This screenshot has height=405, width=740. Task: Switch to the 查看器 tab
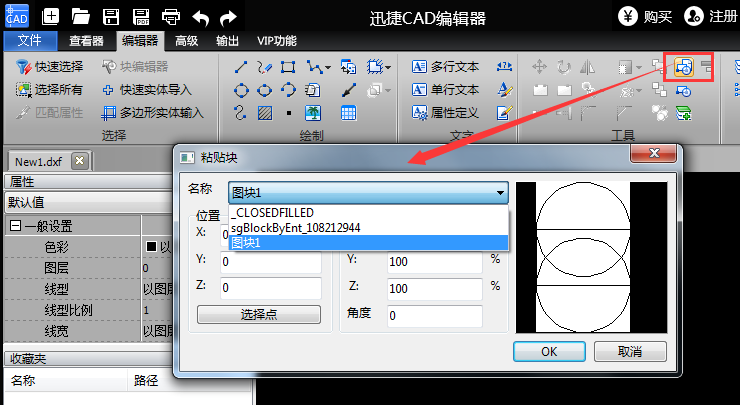(86, 41)
